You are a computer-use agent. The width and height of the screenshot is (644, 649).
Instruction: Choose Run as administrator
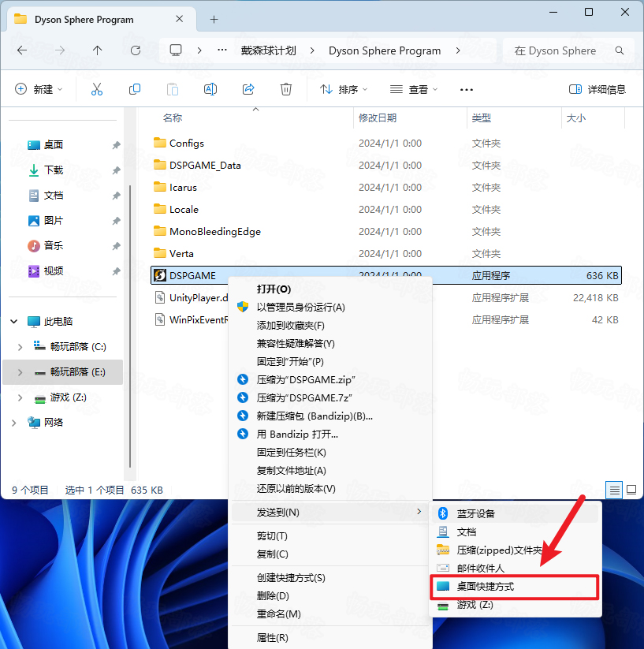click(330, 307)
